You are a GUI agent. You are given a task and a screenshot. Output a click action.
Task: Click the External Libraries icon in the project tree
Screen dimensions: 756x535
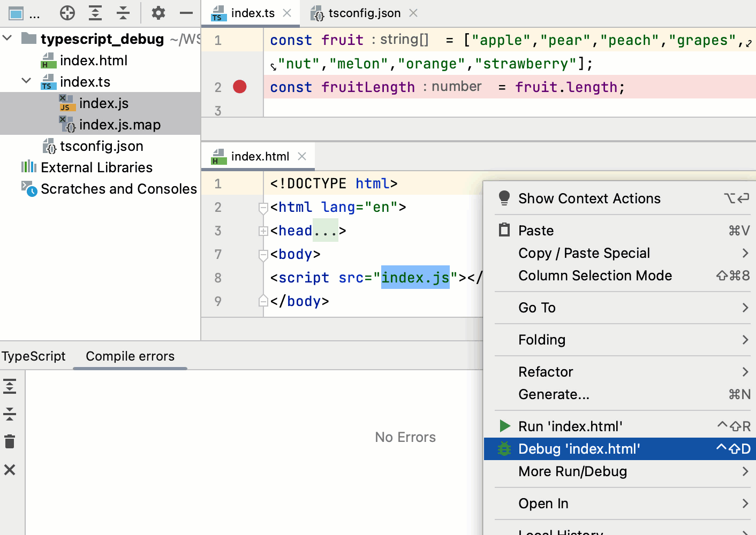pos(28,167)
